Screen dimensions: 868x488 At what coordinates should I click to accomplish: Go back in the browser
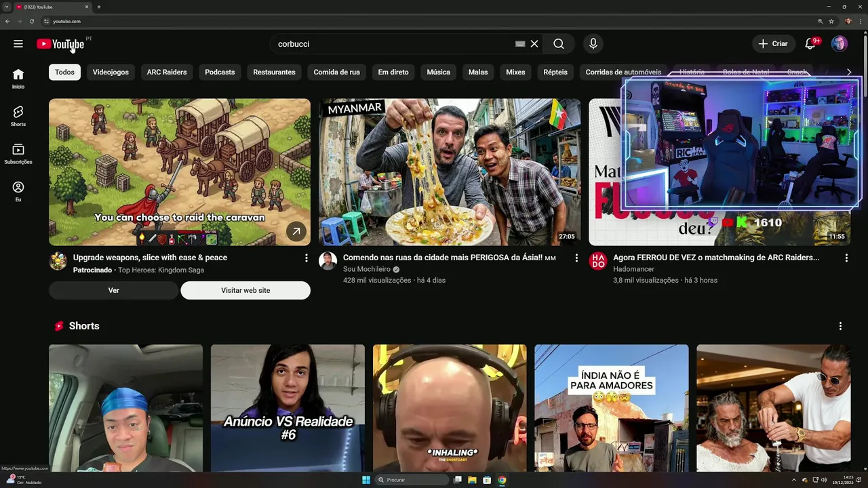[7, 21]
